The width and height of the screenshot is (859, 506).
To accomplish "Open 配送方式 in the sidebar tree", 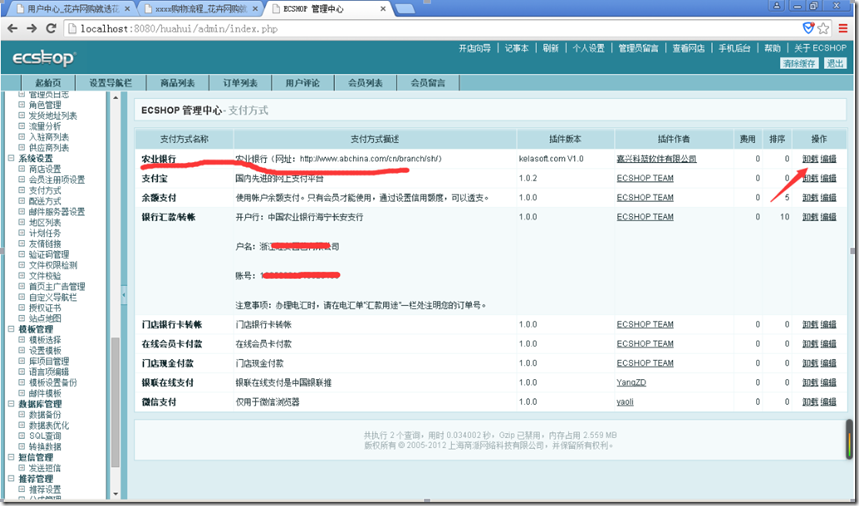I will click(x=45, y=201).
